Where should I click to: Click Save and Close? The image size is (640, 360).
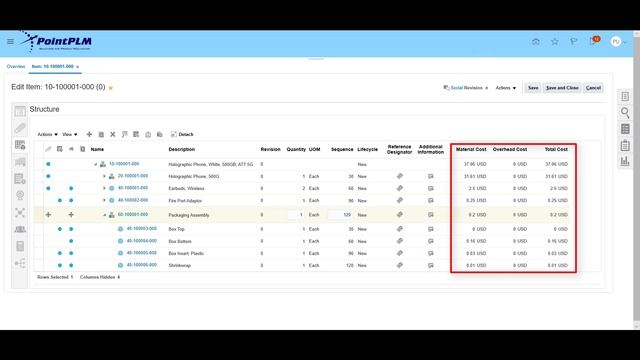(562, 88)
